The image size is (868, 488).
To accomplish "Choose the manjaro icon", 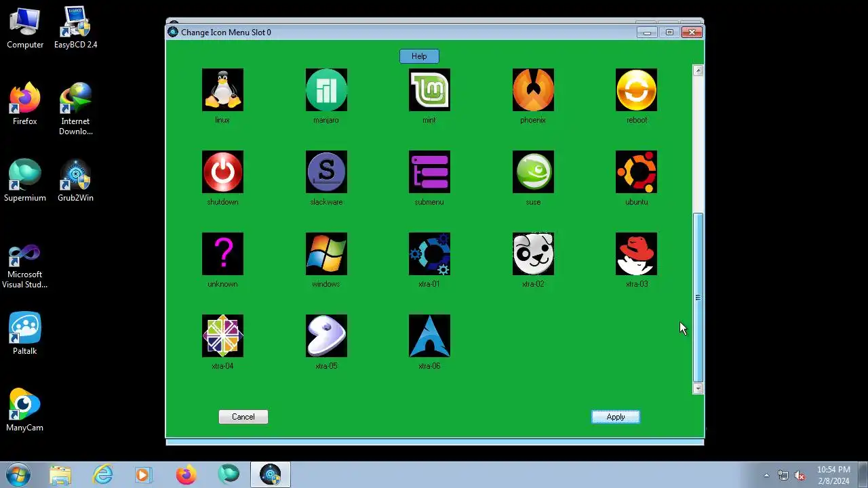I will coord(326,89).
